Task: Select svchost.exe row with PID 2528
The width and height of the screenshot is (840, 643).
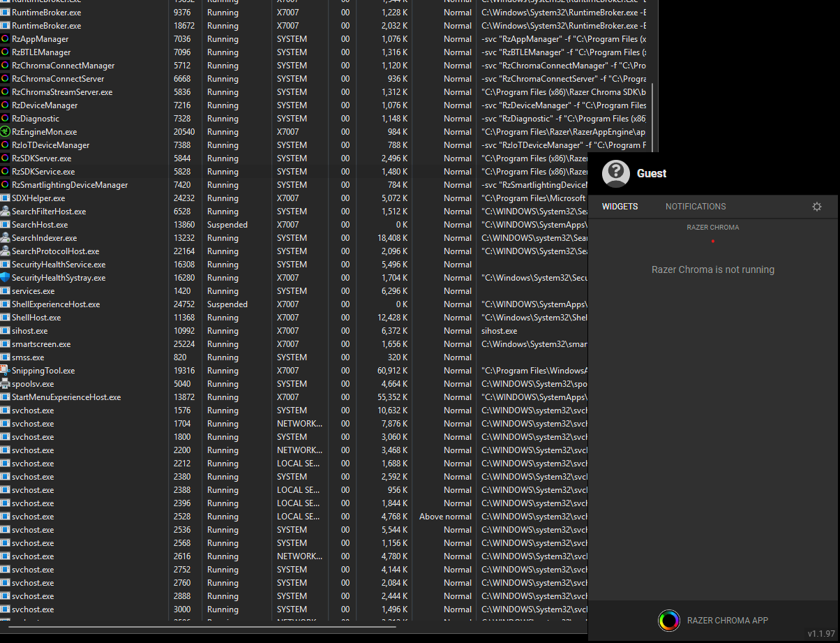Action: [294, 517]
